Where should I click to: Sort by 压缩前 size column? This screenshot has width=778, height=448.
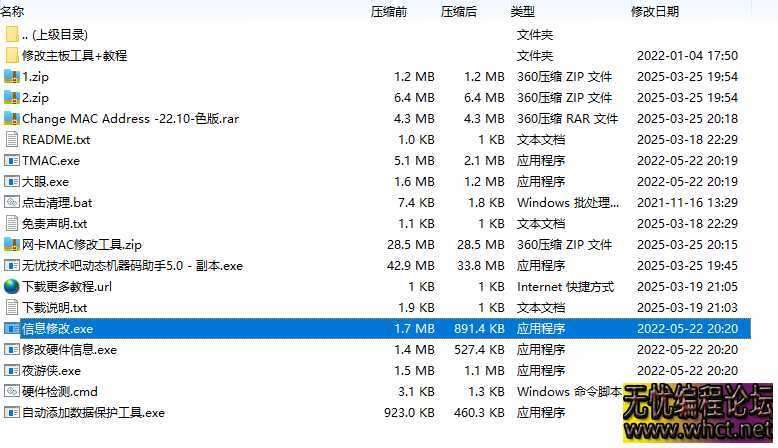click(389, 12)
